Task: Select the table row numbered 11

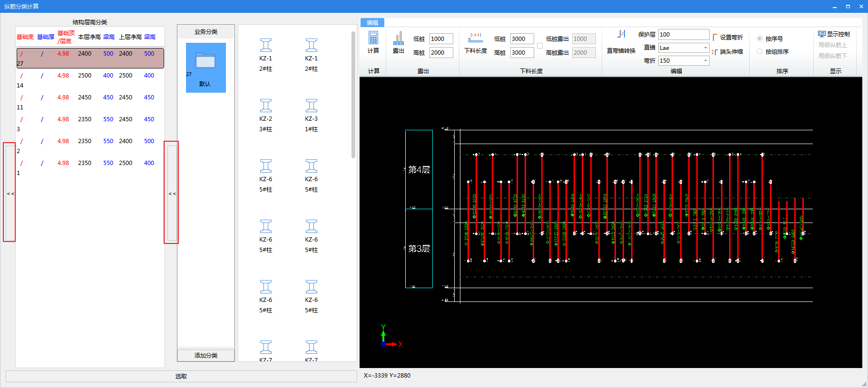Action: click(x=90, y=102)
